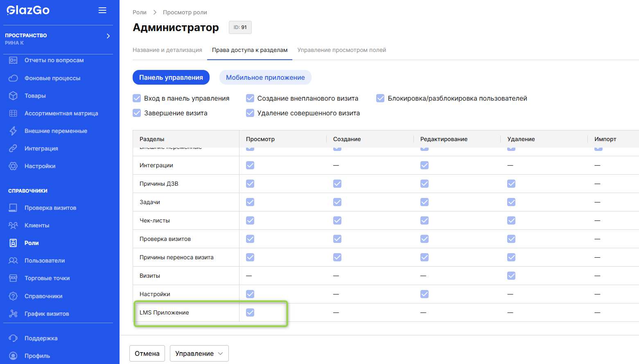
Task: Expand the Пространство workspace chevron
Action: click(108, 36)
